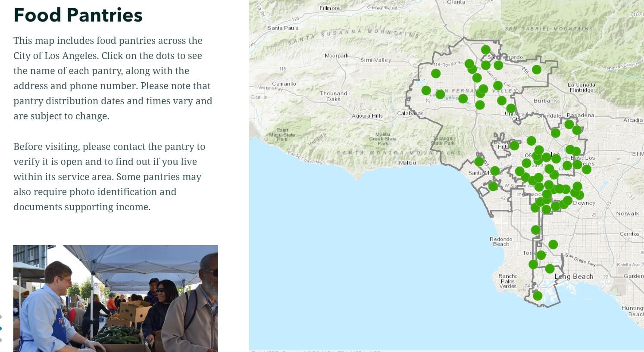Click pantry dot east of Redondo Beach
644x352 pixels.
(x=536, y=230)
